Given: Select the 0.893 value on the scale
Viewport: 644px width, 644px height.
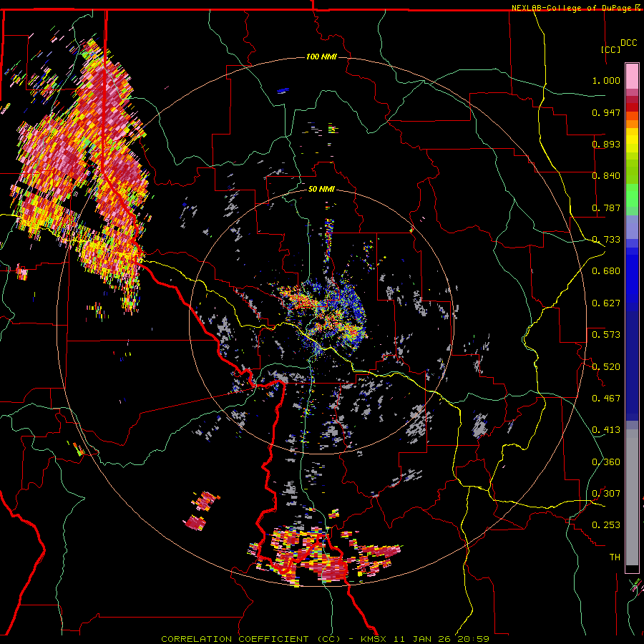Looking at the screenshot, I should pos(606,144).
